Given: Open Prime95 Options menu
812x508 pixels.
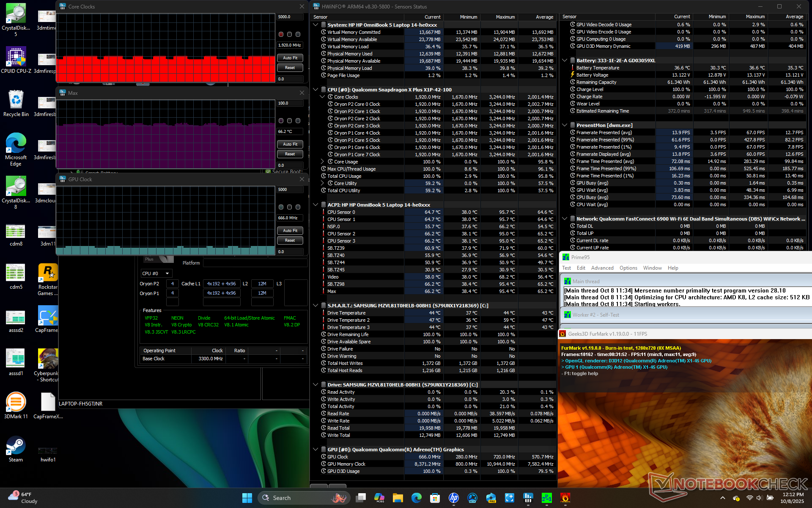Looking at the screenshot, I should coord(628,268).
